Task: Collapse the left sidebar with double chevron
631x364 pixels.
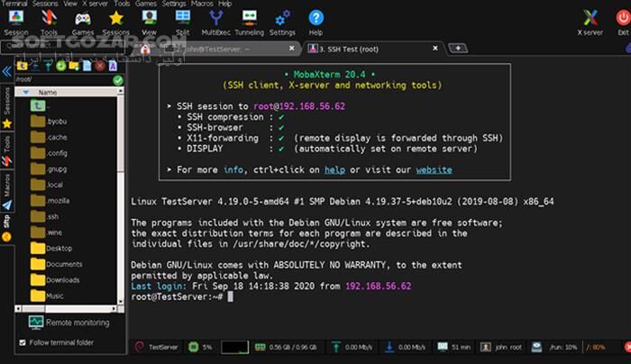Action: (6, 70)
